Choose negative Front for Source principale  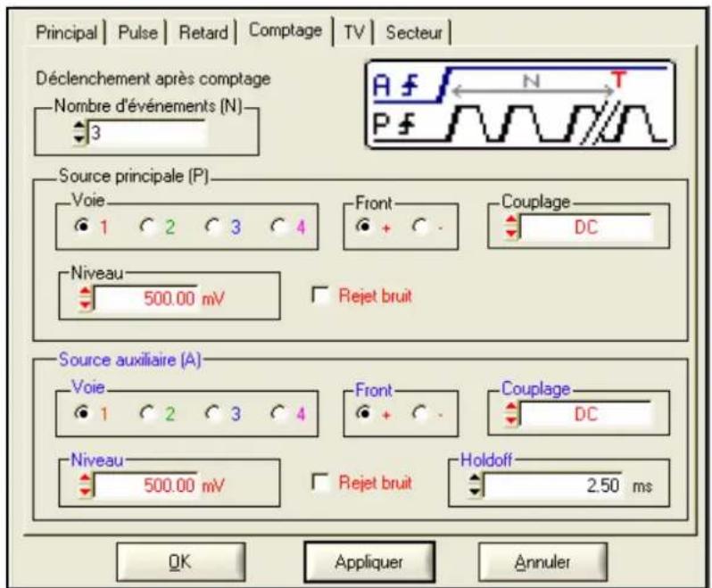[420, 226]
